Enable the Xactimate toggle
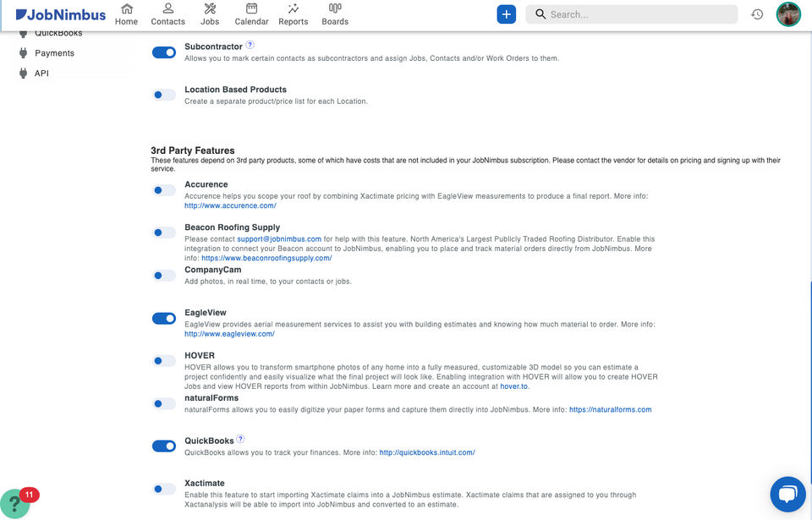This screenshot has height=520, width=812. pyautogui.click(x=163, y=489)
